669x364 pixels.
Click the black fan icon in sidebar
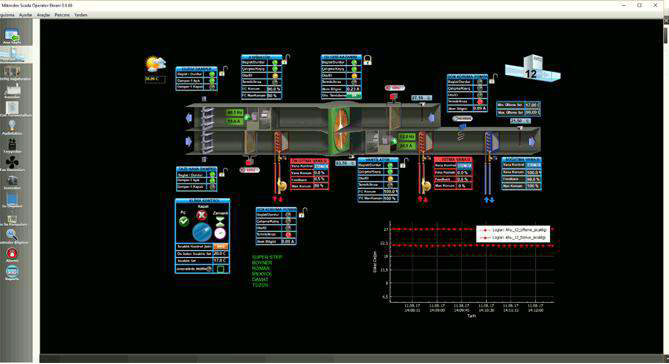click(12, 162)
